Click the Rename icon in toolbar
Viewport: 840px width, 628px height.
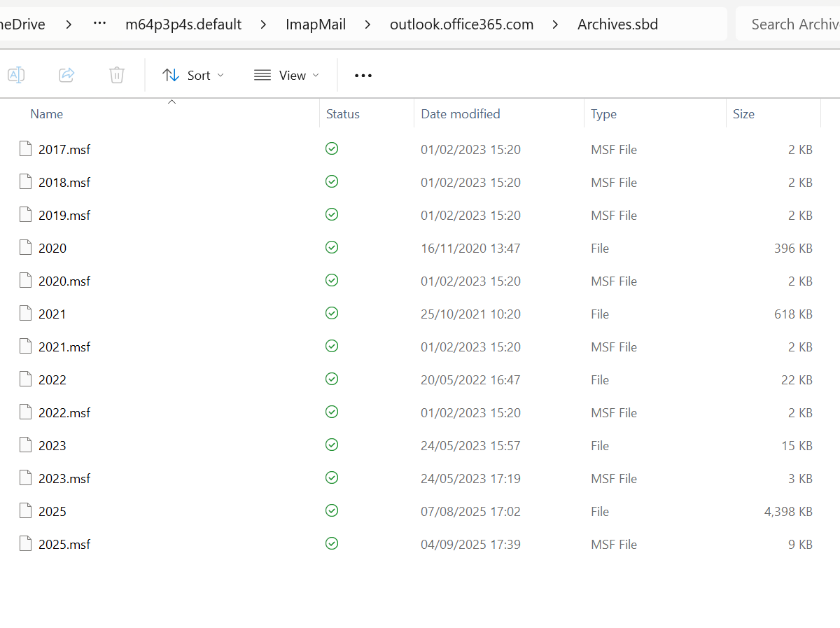click(16, 75)
